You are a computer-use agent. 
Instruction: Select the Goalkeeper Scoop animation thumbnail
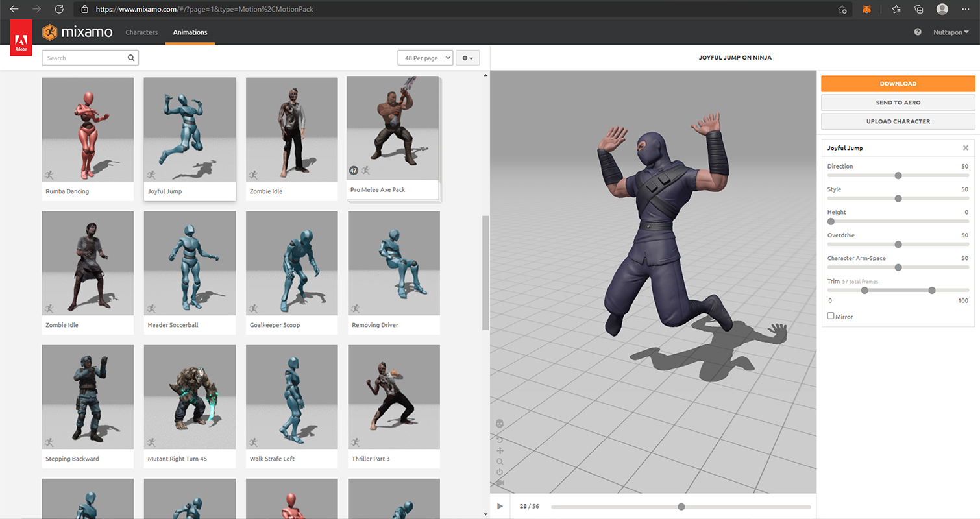coord(292,263)
